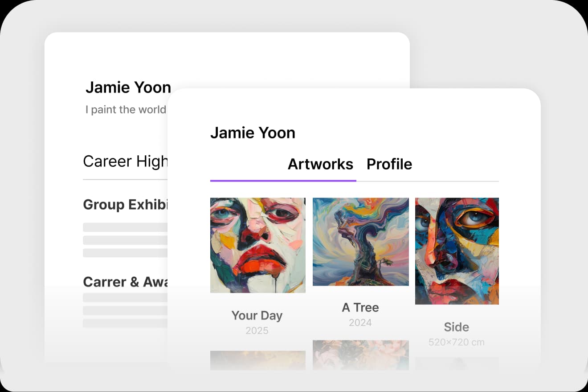The image size is (588, 392).
Task: Click the Group Exhibitions section heading
Action: [x=126, y=205]
